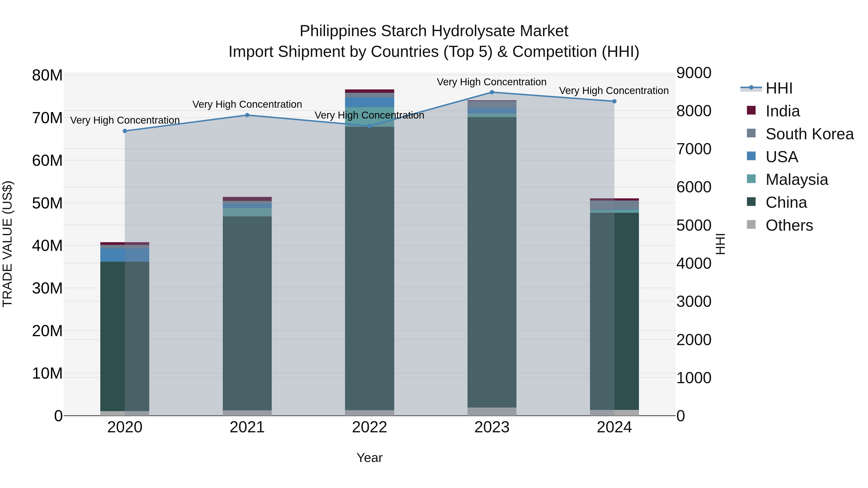Image resolution: width=868 pixels, height=488 pixels.
Task: Click the 5000 right axis tick
Action: [x=694, y=225]
